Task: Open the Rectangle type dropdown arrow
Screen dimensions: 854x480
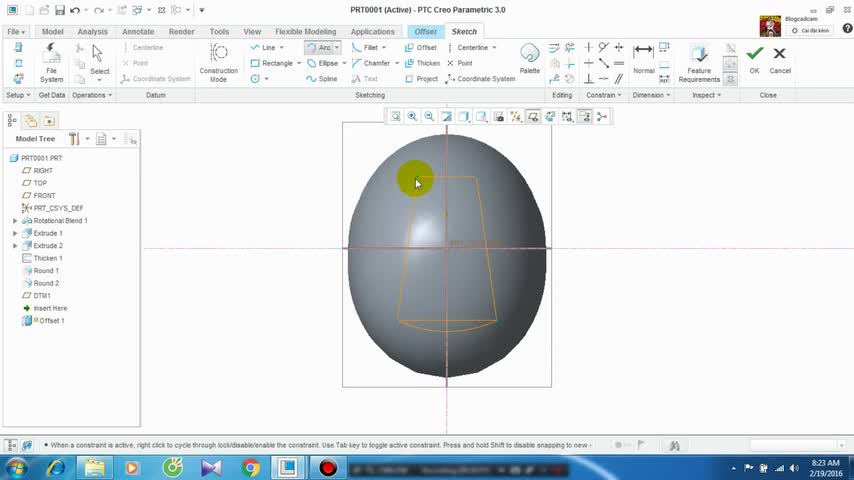Action: (299, 63)
